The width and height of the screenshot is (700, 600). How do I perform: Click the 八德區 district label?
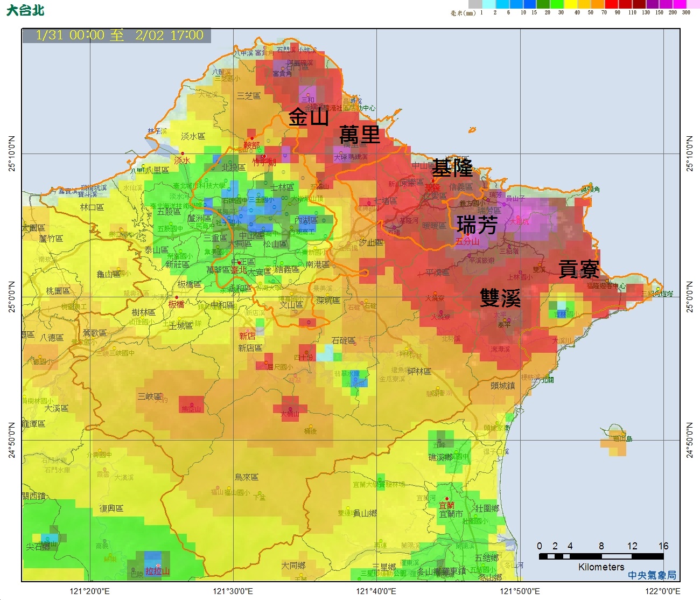coord(52,338)
